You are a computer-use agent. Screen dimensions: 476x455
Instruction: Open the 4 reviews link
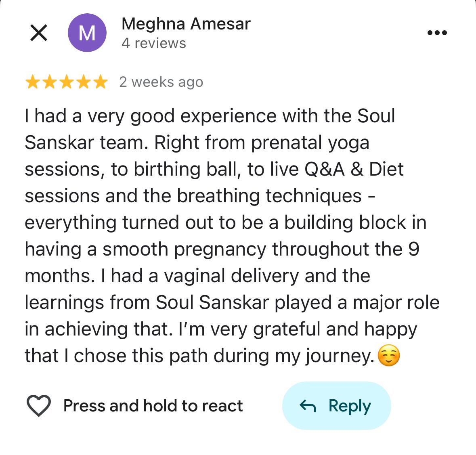pos(154,43)
